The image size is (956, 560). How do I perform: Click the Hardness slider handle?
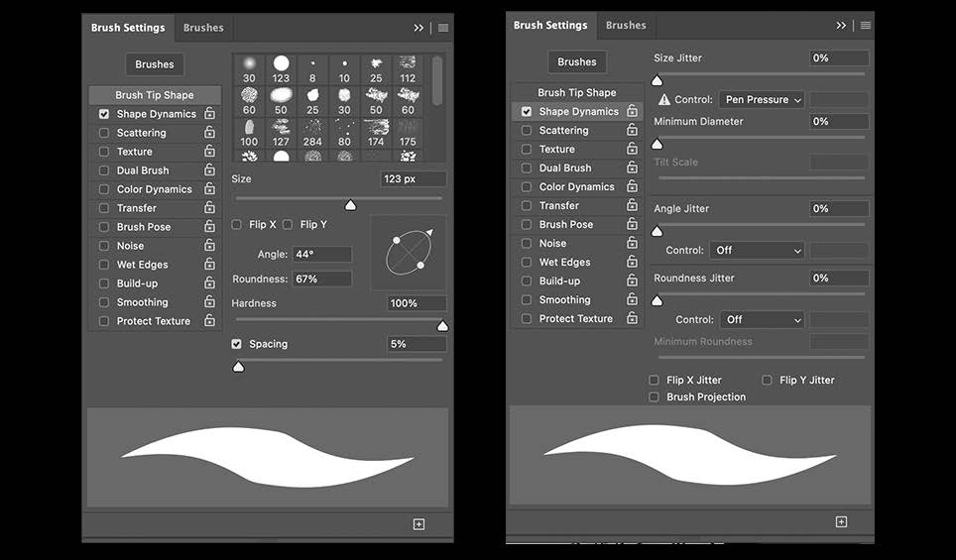[x=442, y=326]
